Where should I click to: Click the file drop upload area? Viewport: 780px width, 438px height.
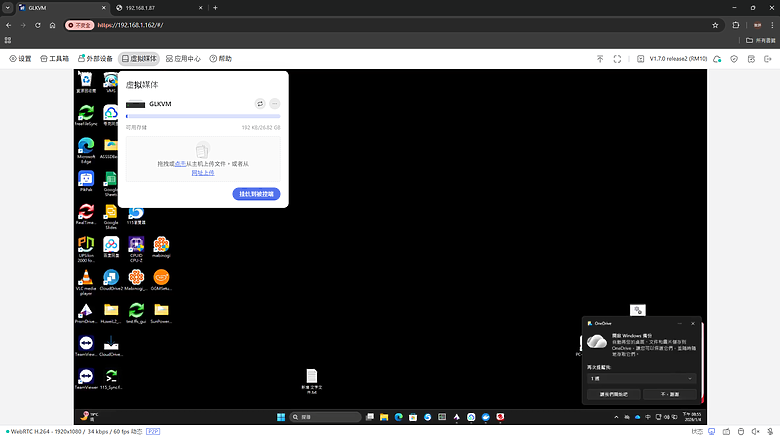(x=203, y=159)
